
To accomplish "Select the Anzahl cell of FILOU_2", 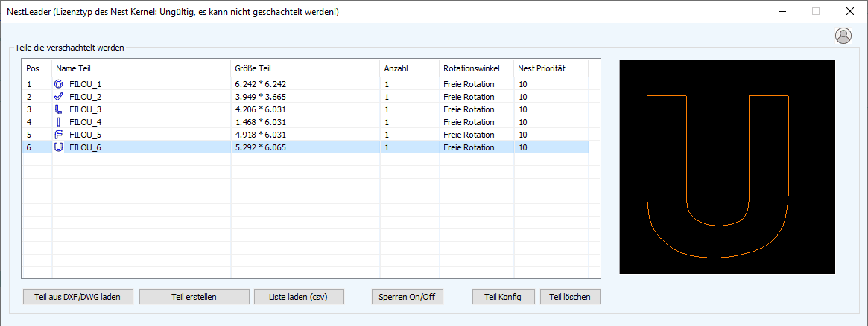I will coord(387,97).
